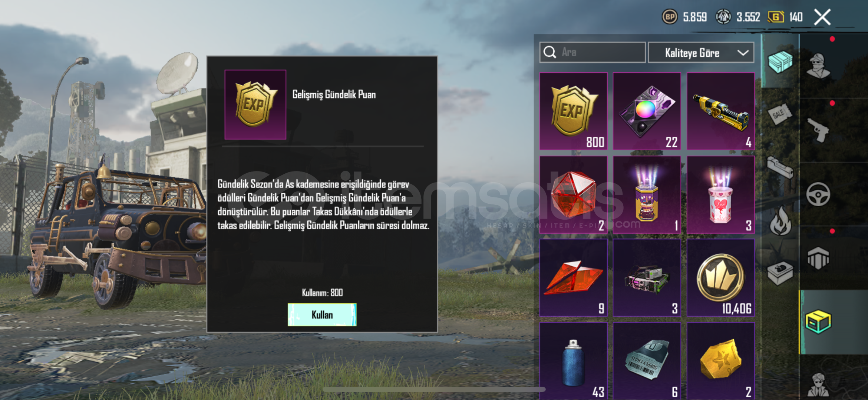
Task: Select the color paint card item
Action: pyautogui.click(x=647, y=111)
